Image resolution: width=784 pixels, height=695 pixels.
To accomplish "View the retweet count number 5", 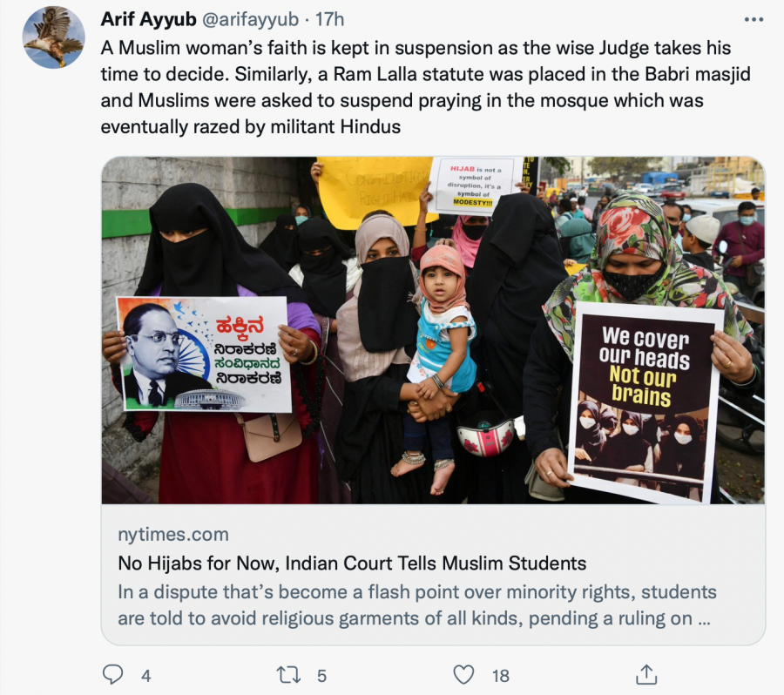I will point(321,676).
